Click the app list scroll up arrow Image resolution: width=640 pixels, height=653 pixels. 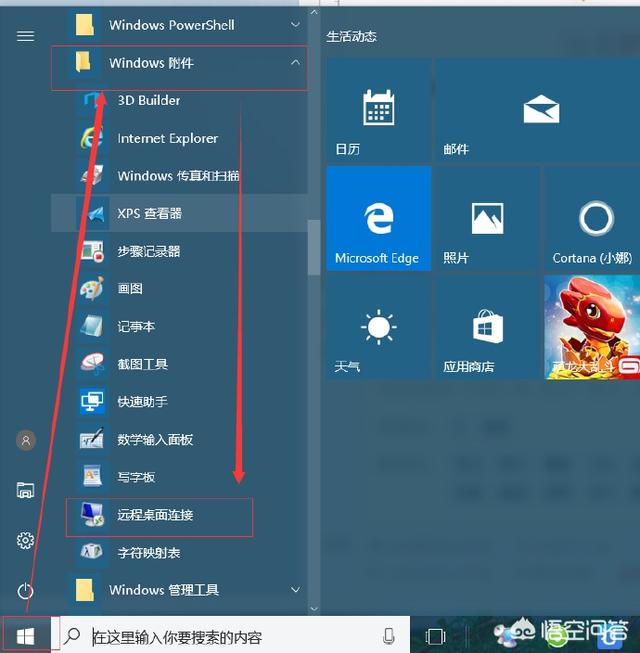[314, 12]
